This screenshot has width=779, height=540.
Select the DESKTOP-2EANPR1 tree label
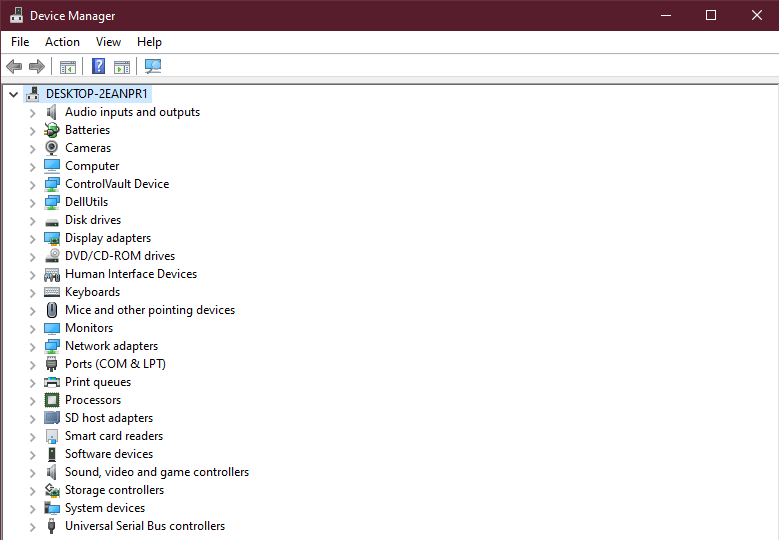click(96, 94)
